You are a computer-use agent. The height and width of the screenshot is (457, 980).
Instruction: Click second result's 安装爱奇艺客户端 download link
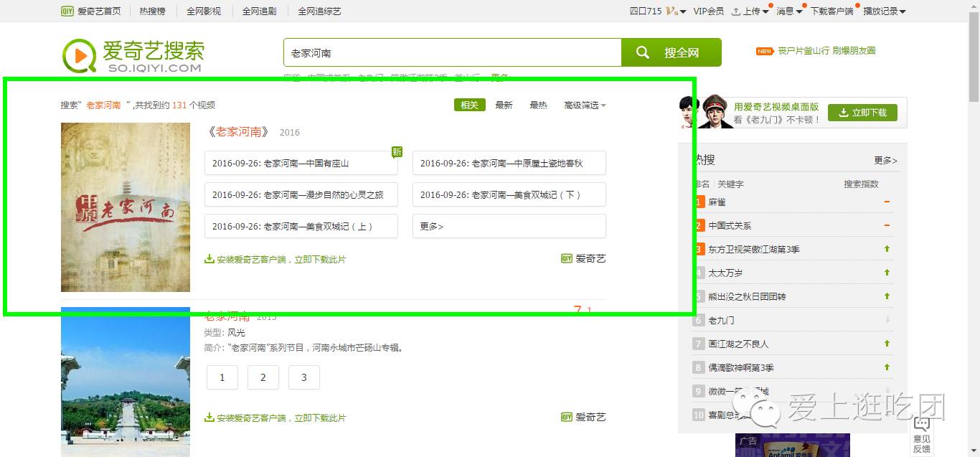tap(275, 418)
